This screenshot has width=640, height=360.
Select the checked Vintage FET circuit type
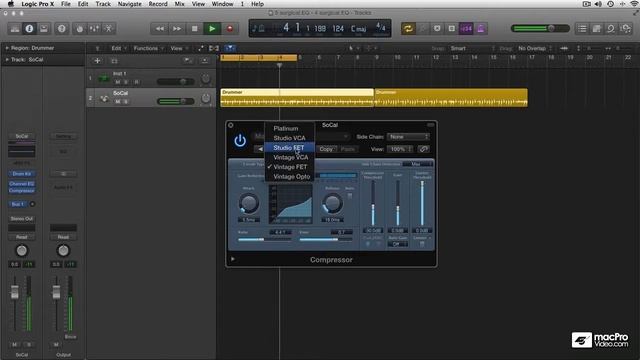click(290, 167)
